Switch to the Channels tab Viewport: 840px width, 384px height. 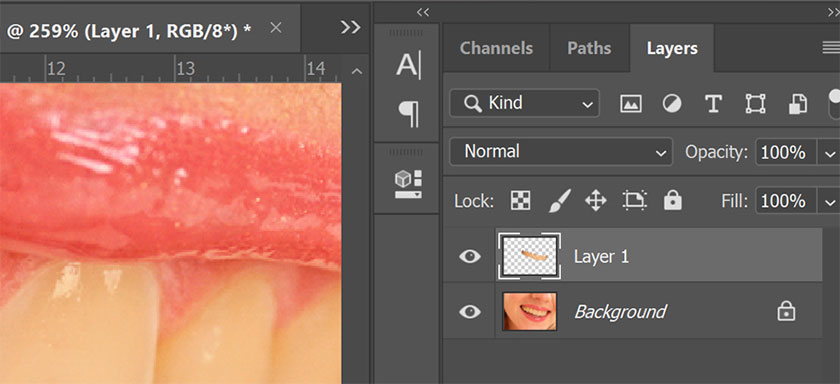[x=496, y=48]
